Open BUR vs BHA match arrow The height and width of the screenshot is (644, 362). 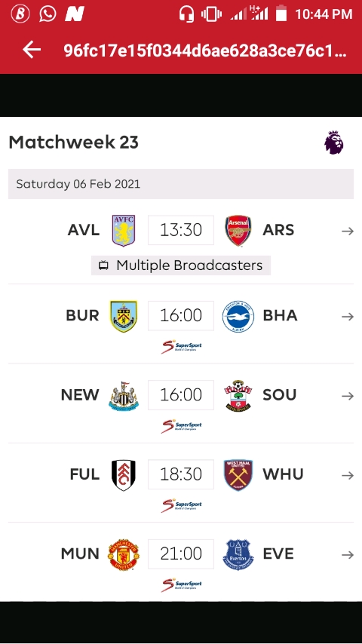[x=348, y=317]
